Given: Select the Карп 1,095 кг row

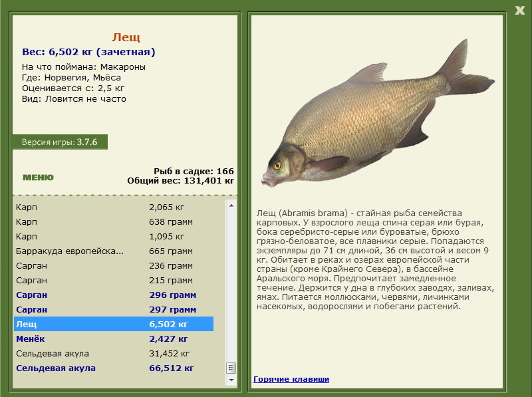Looking at the screenshot, I should [114, 236].
